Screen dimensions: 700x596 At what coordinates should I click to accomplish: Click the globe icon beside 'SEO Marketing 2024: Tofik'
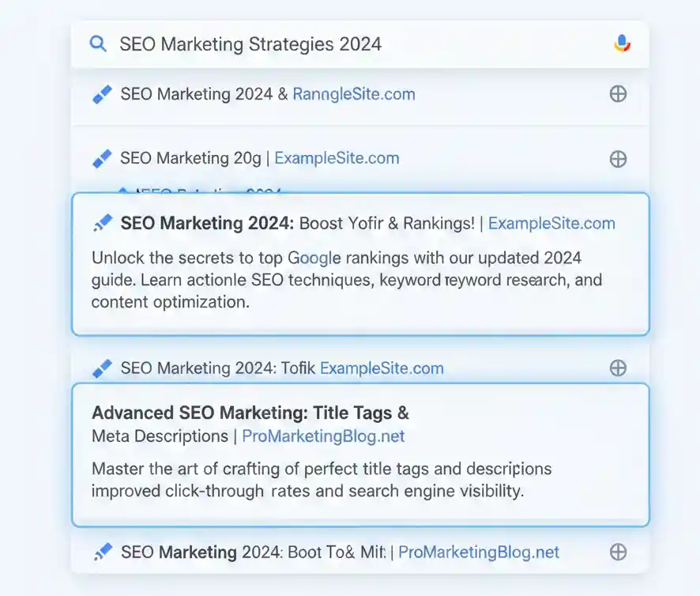click(x=618, y=368)
